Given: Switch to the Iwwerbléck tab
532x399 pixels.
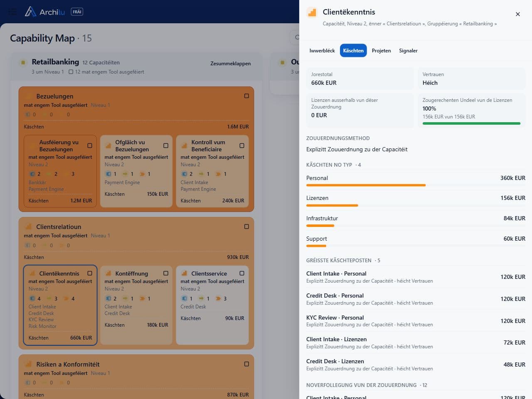Looking at the screenshot, I should pos(322,51).
